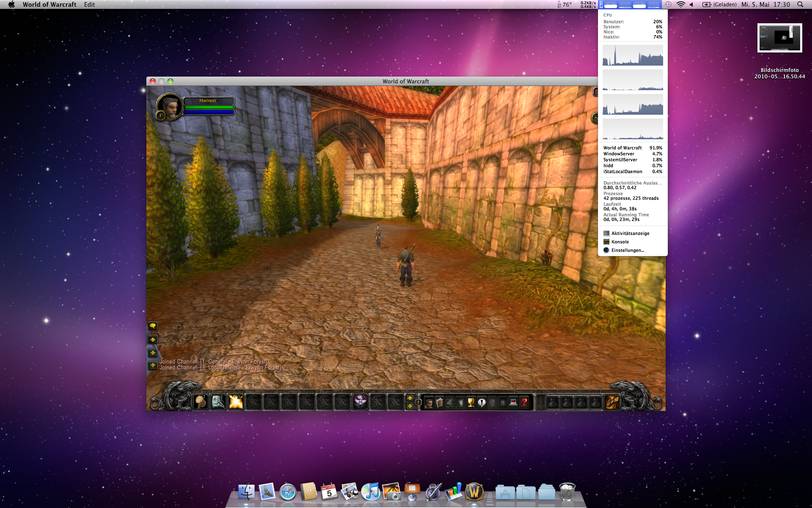This screenshot has height=508, width=812.
Task: Select the Bildschirmfoto desktop file thumbnail
Action: point(779,38)
